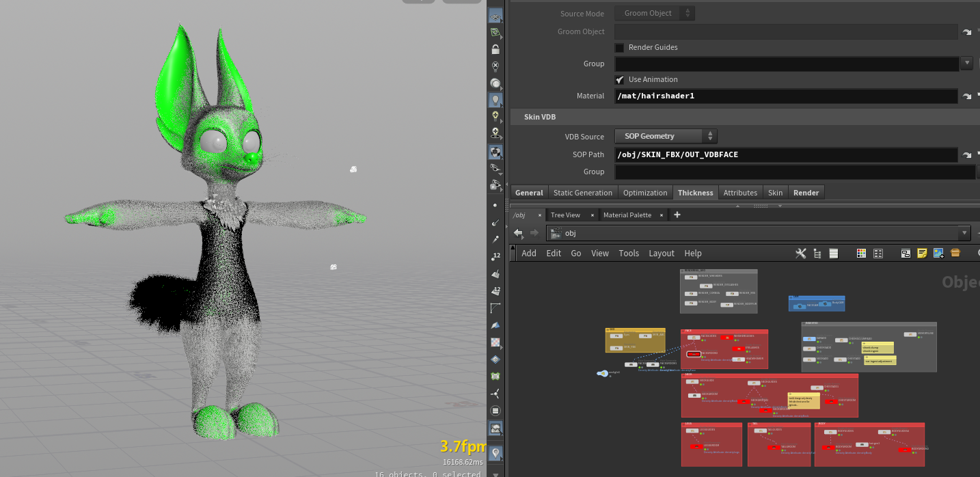Open the Group field dropdown arrow
980x477 pixels.
pos(966,64)
